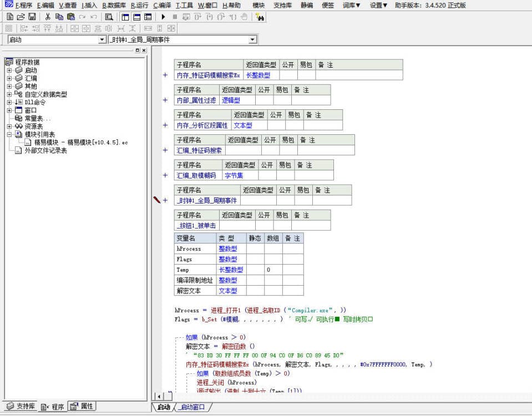Click the Paste clipboard icon
This screenshot has height=416, width=532.
coord(71,17)
